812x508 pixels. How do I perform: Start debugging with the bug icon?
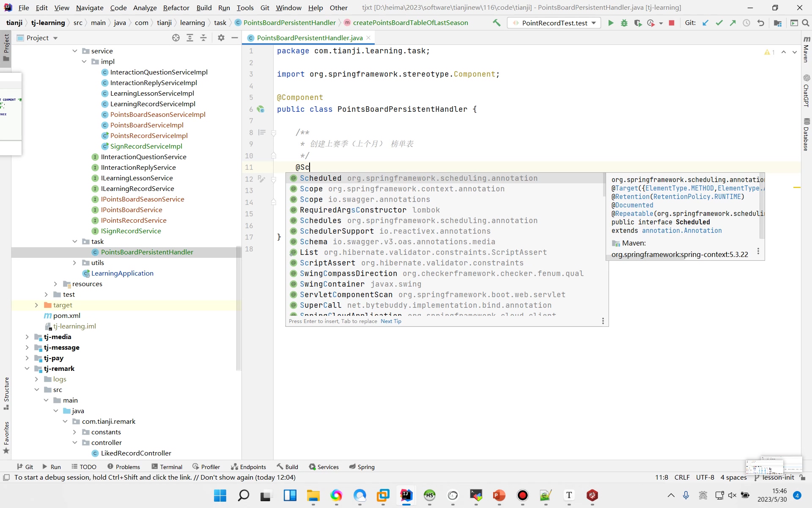click(x=624, y=23)
